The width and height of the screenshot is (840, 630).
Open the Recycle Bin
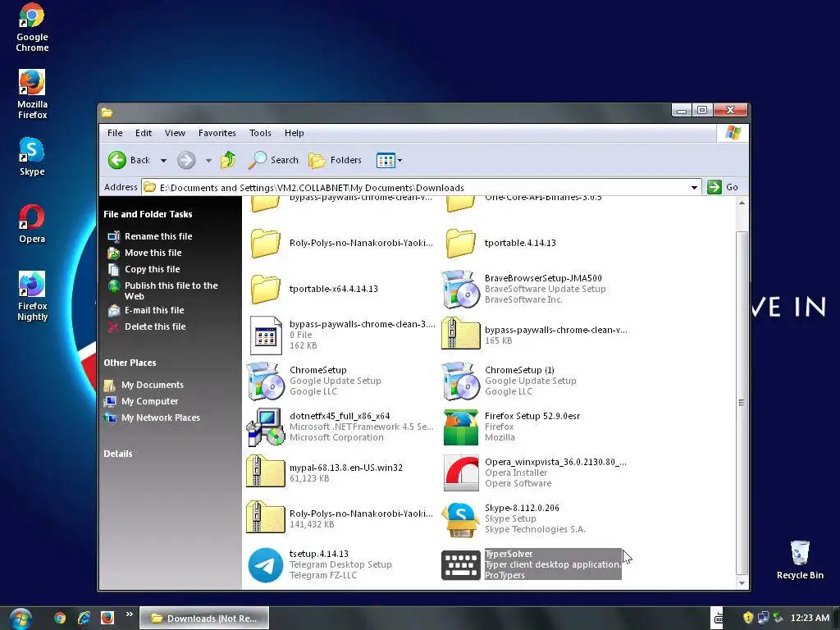point(800,560)
